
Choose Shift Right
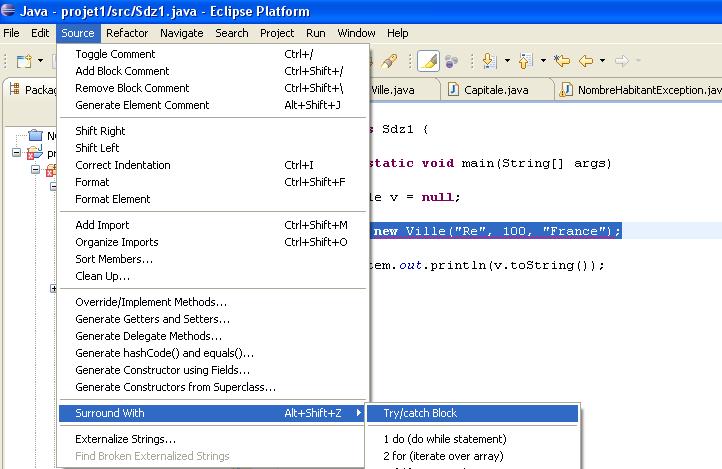tap(212, 131)
